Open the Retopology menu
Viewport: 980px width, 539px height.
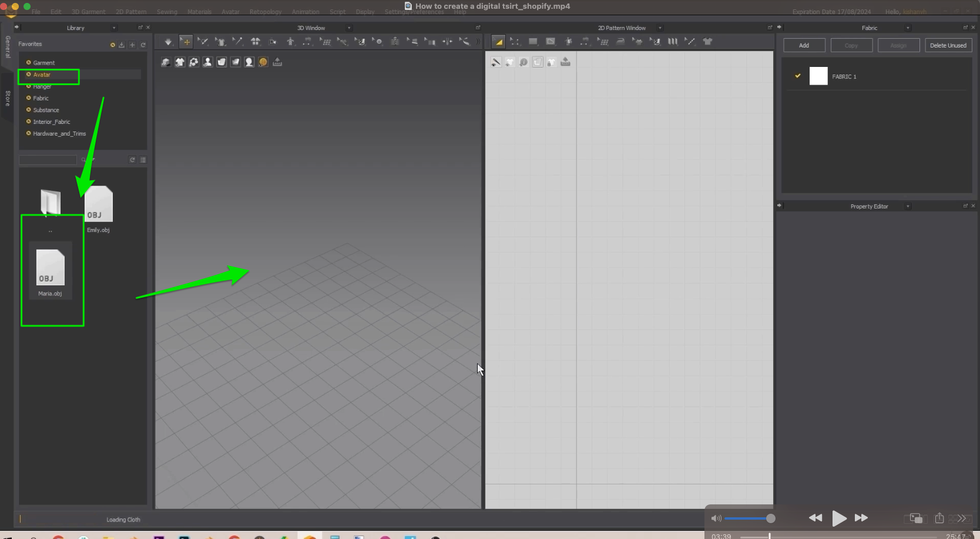266,12
